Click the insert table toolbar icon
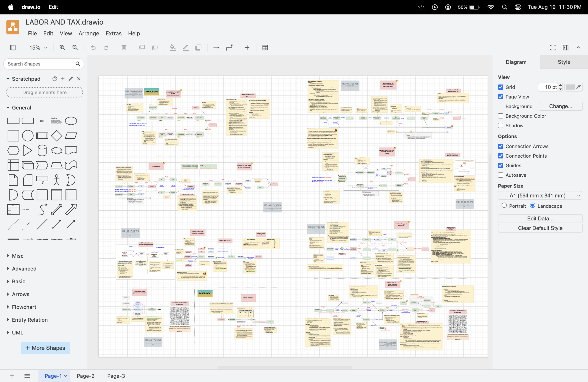588x382 pixels. [265, 48]
